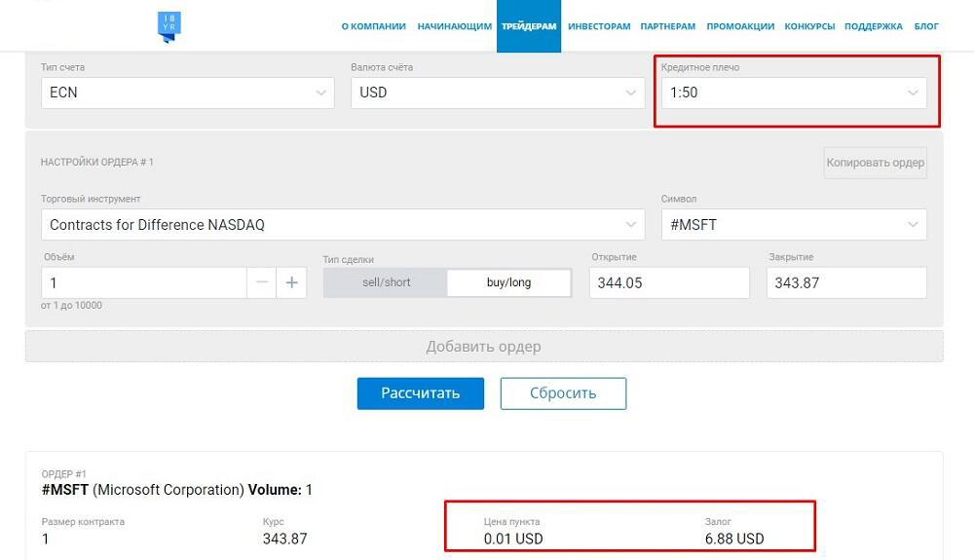
Task: Decrease volume with the minus button
Action: coord(261,283)
